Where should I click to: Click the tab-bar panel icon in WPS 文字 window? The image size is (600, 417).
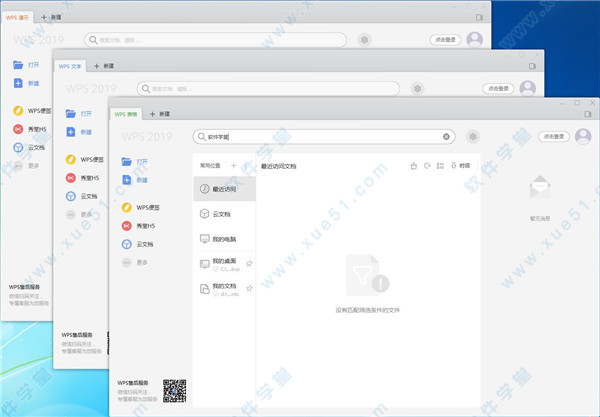point(532,66)
